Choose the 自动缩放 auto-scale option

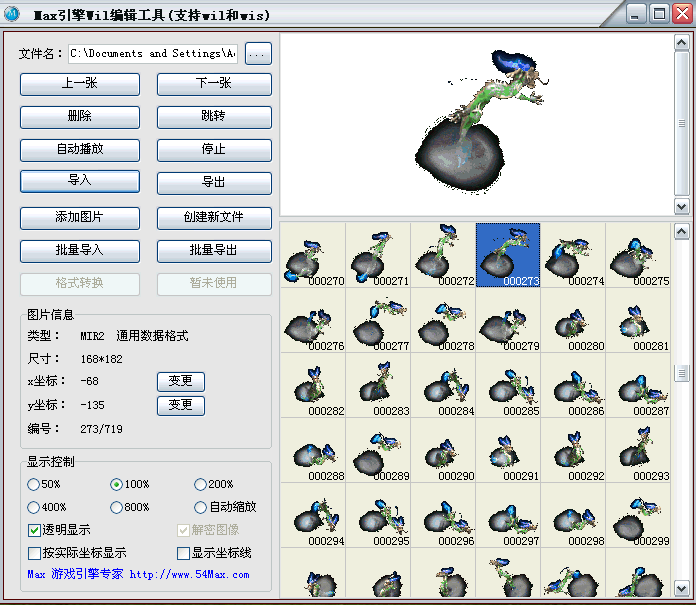coord(200,507)
